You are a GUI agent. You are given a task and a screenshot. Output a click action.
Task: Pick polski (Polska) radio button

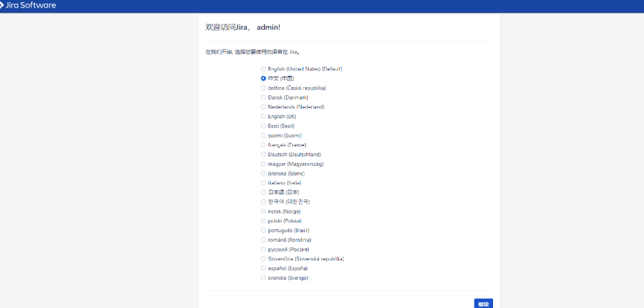264,220
